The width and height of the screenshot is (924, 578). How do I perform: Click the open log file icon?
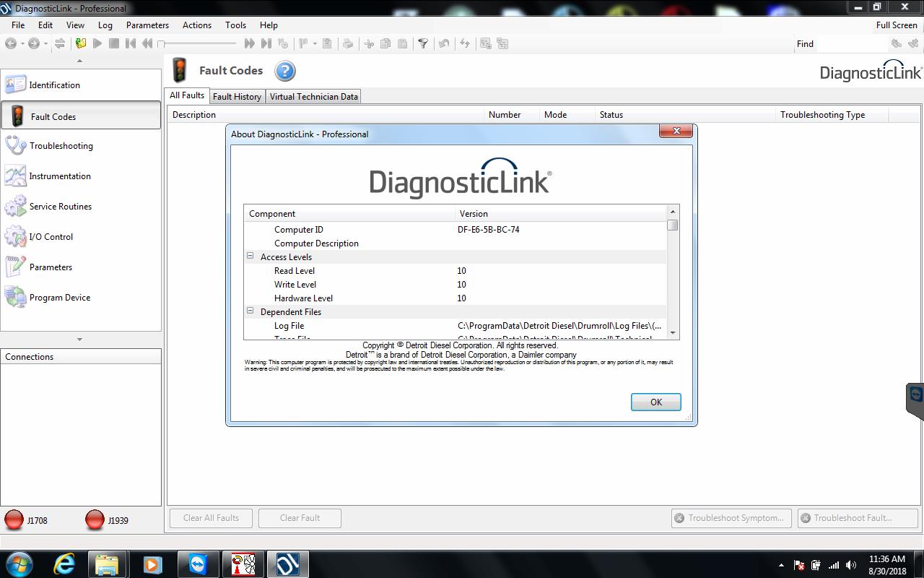tap(81, 43)
